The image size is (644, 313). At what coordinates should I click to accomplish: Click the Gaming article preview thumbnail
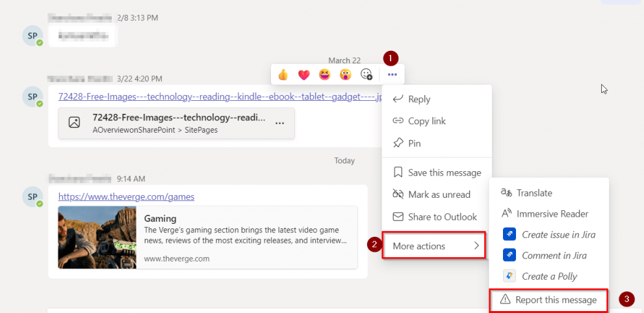tap(97, 237)
